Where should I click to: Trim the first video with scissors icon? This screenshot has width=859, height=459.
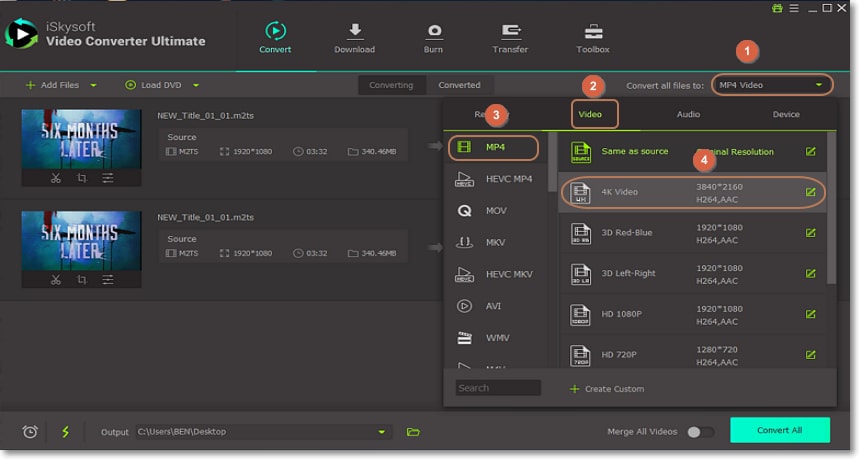55,178
